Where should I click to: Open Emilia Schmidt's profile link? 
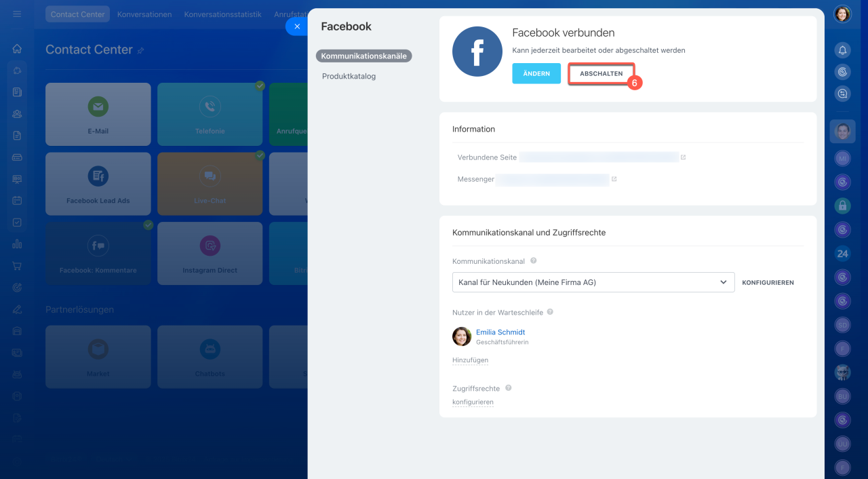point(500,332)
